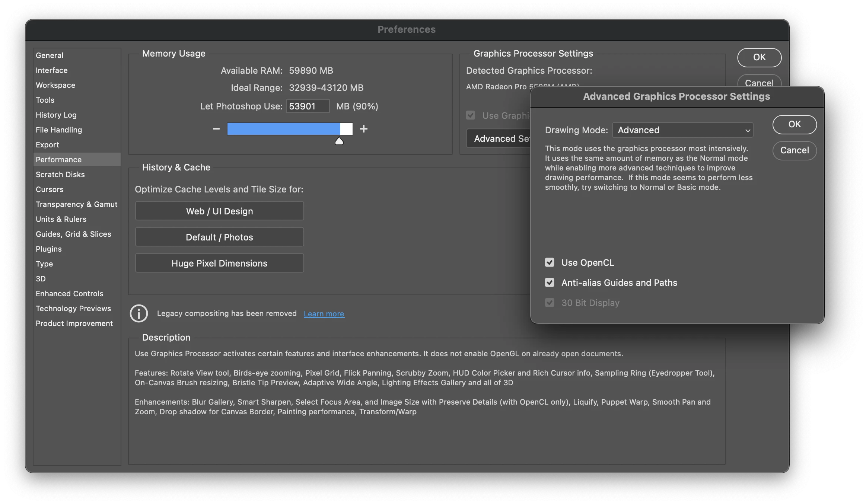Open the Interface preferences section
The width and height of the screenshot is (866, 504).
point(52,70)
